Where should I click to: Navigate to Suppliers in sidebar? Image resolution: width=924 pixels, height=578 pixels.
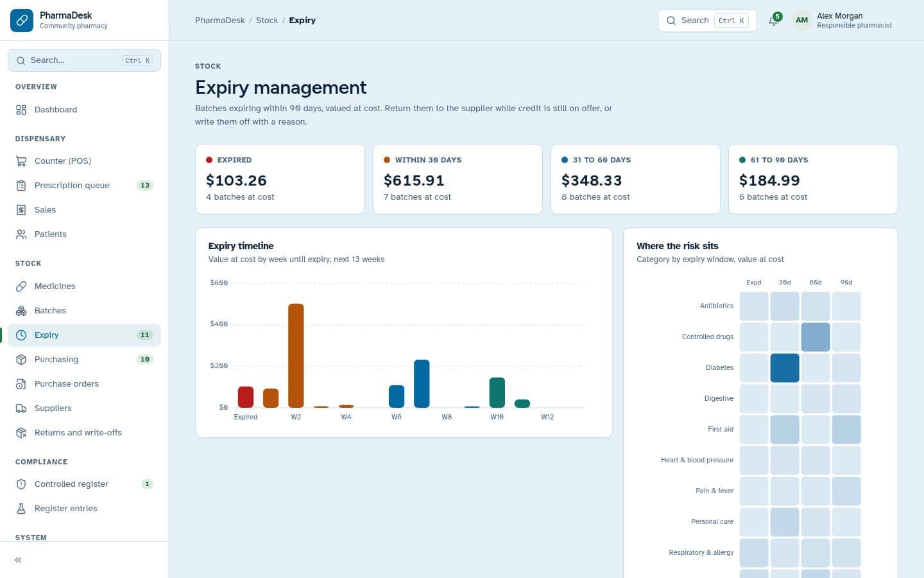click(84, 408)
